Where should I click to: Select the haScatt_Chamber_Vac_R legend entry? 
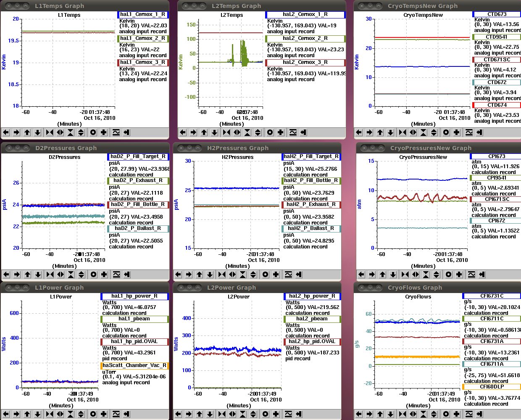pyautogui.click(x=134, y=365)
